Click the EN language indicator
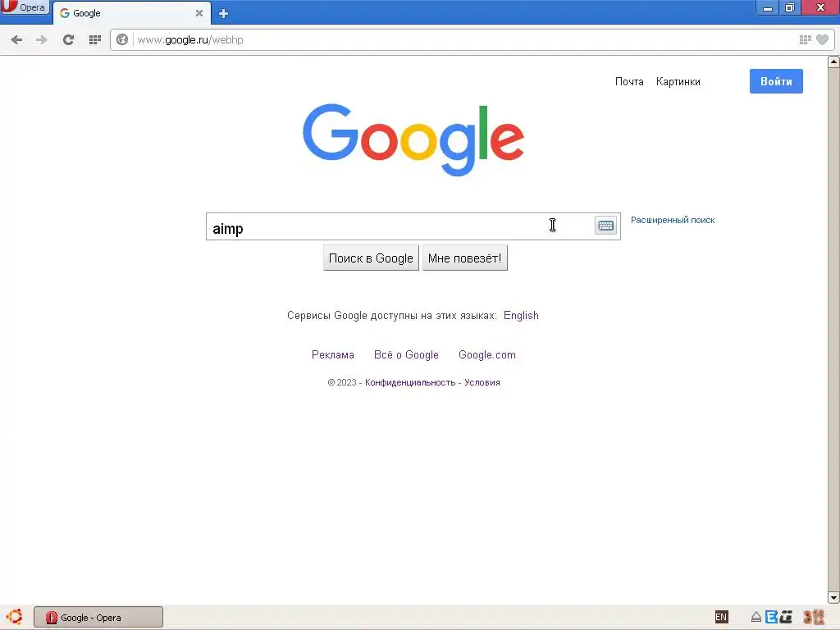The width and height of the screenshot is (840, 630). [721, 617]
